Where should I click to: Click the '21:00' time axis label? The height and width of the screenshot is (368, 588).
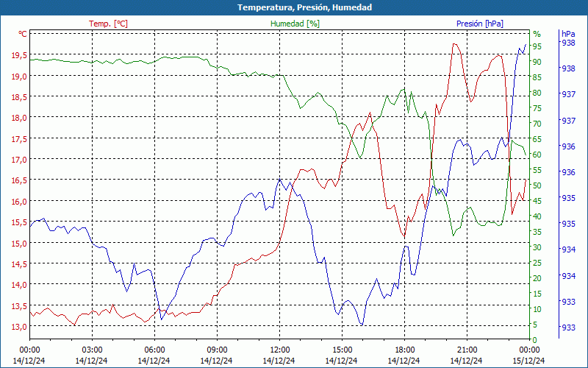(467, 350)
